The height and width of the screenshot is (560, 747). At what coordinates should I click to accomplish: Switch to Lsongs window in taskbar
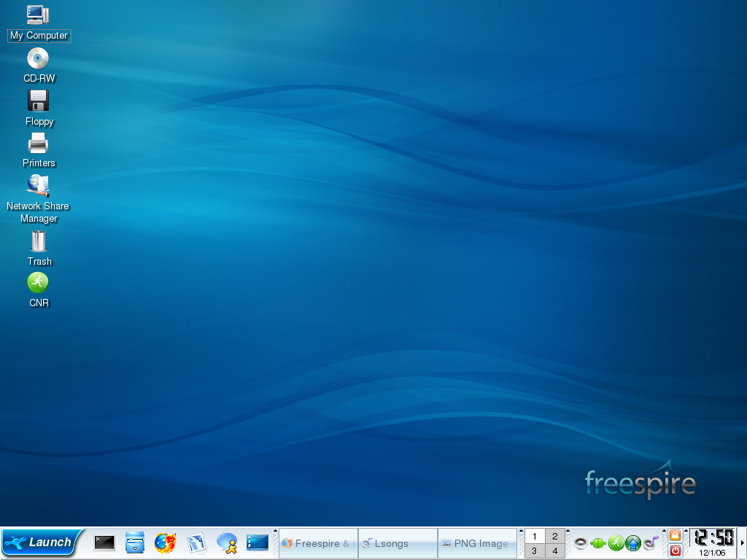coord(398,543)
